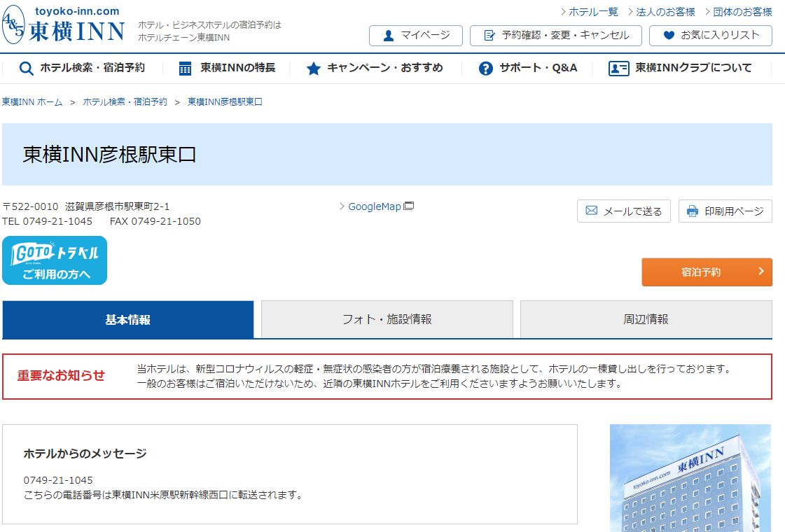Click the ホテルからのメッセージ heading
The height and width of the screenshot is (532, 785).
85,454
